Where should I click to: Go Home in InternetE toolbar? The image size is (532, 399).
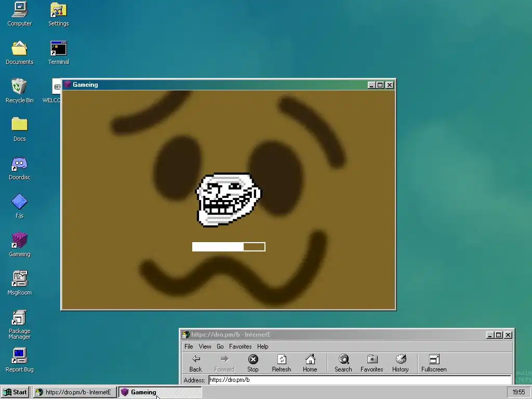(310, 363)
